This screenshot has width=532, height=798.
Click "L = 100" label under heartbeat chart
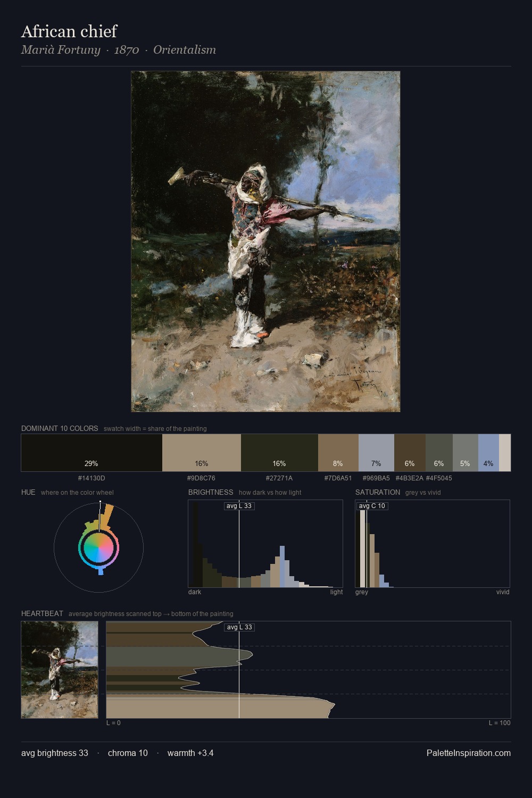point(500,723)
